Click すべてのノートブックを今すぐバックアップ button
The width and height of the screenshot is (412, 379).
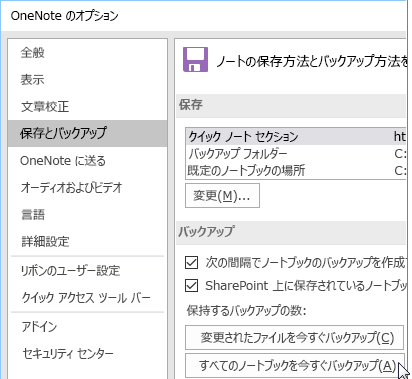click(x=295, y=366)
